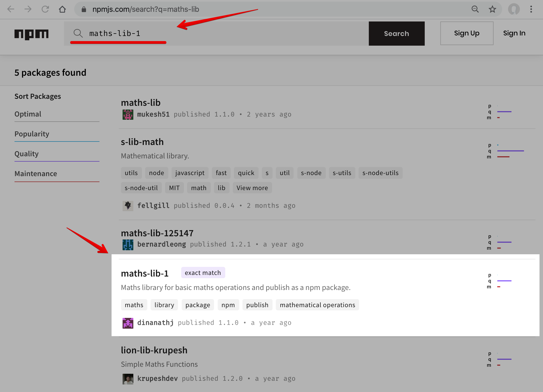The height and width of the screenshot is (392, 543).
Task: Click the Sign In menu item
Action: coord(514,33)
